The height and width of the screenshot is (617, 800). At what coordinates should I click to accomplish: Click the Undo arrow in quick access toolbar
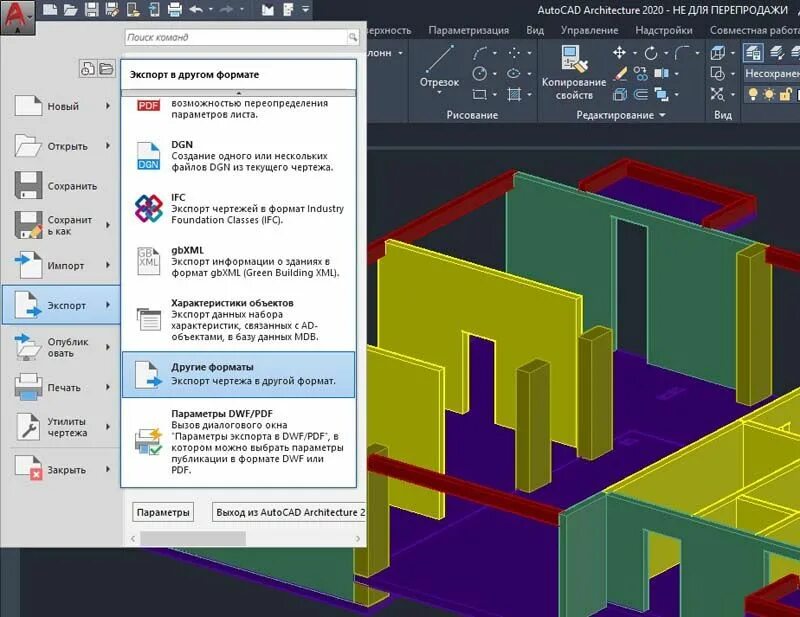click(x=196, y=9)
